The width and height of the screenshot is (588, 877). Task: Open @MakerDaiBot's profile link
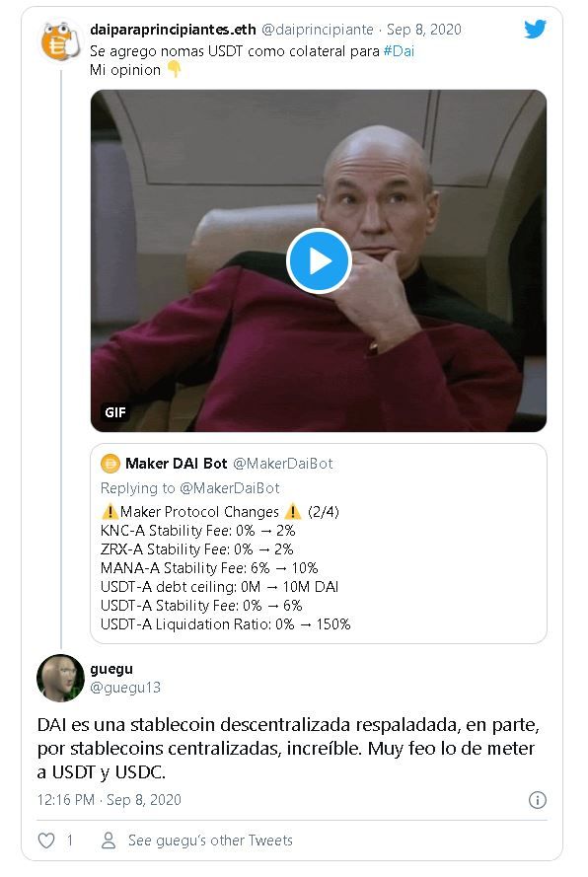coord(286,463)
